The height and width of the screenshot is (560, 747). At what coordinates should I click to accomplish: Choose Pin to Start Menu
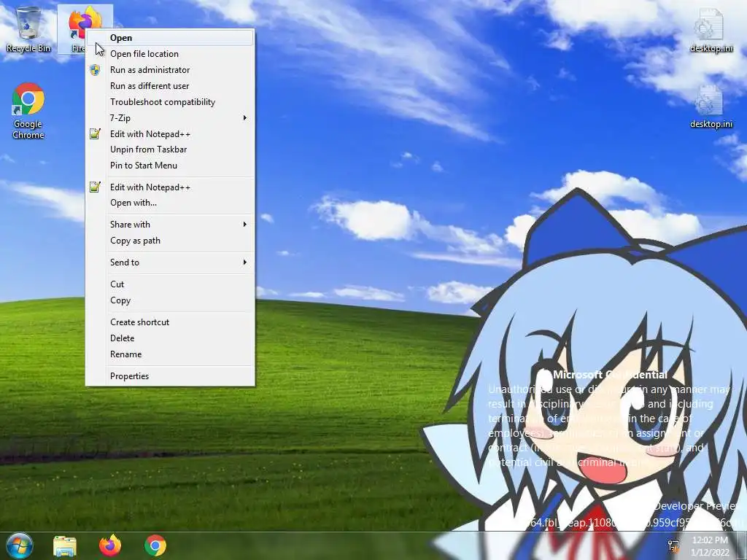tap(170, 166)
